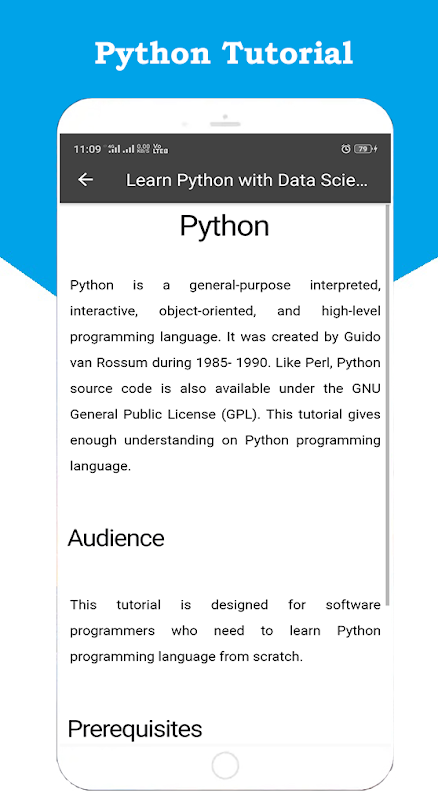The image size is (438, 800).
Task: Tap the Vo LTE network indicator
Action: click(160, 149)
